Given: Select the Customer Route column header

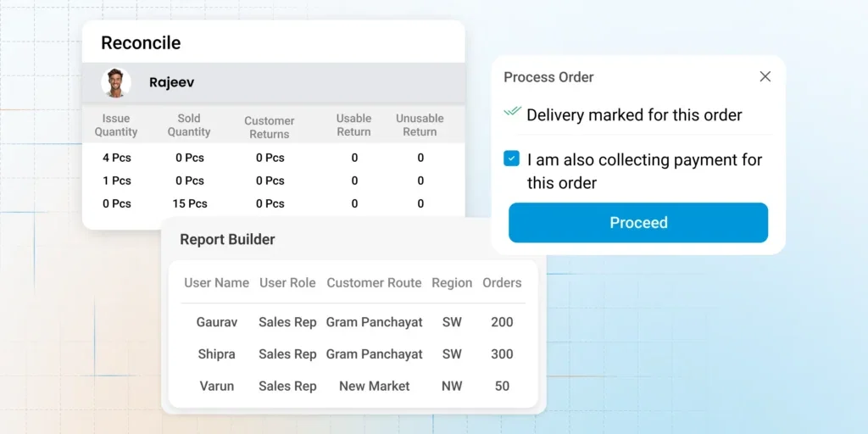Looking at the screenshot, I should [374, 283].
